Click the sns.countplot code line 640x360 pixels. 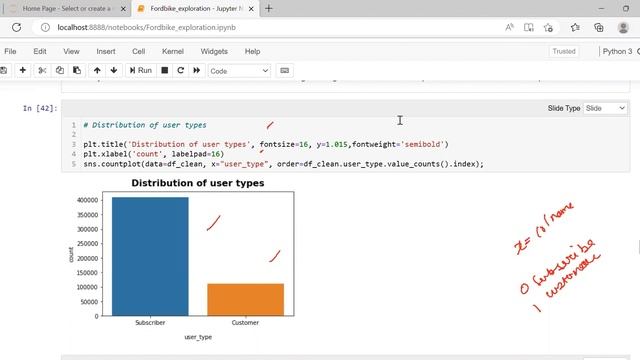(x=283, y=164)
